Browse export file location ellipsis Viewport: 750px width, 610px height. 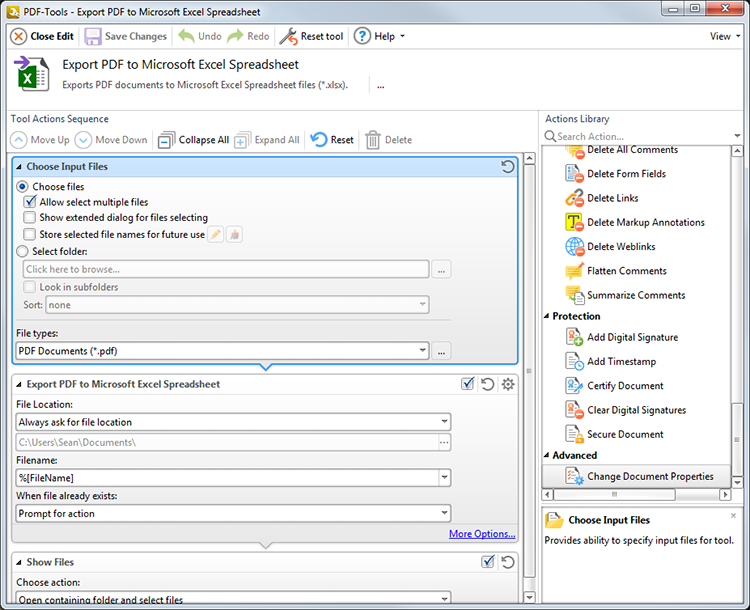click(444, 442)
